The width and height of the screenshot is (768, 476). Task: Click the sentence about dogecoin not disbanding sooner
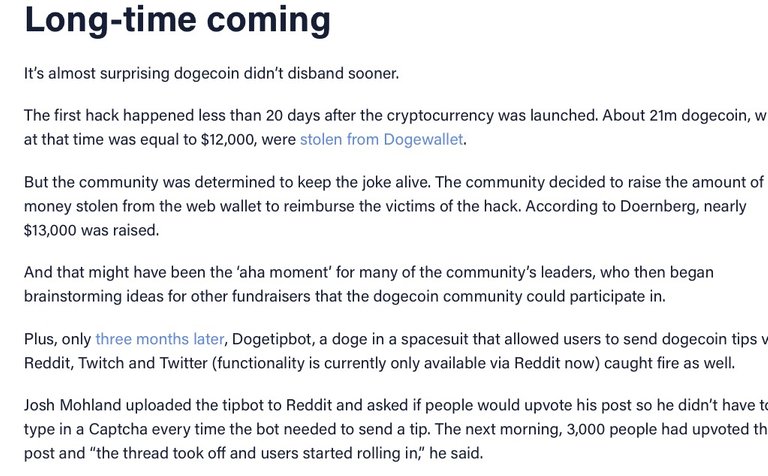pyautogui.click(x=212, y=73)
